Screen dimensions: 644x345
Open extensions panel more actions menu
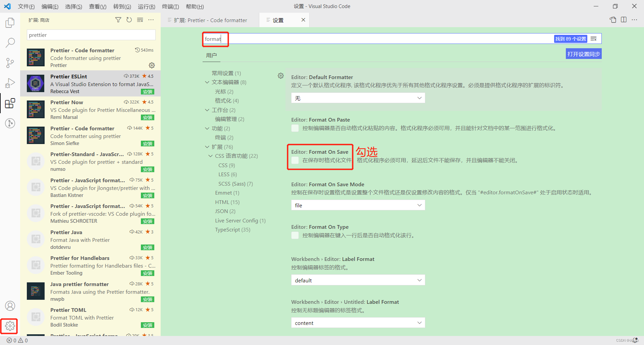[151, 20]
